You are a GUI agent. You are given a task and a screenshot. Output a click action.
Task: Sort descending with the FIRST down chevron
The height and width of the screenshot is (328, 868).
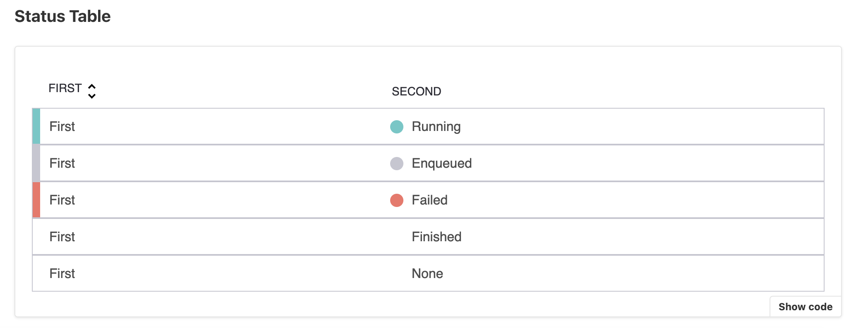coord(92,96)
